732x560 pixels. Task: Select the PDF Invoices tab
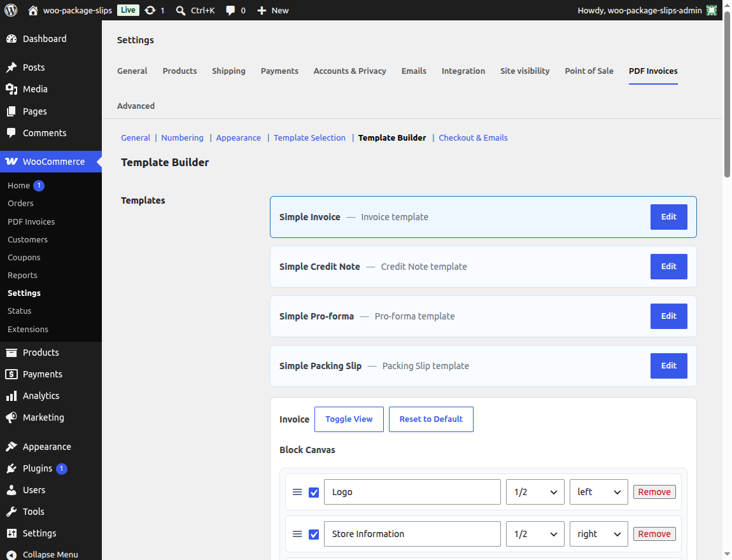coord(653,71)
